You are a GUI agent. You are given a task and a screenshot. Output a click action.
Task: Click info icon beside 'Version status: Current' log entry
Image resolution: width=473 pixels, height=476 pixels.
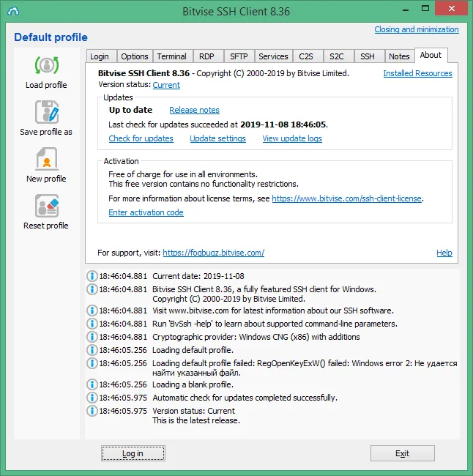tap(92, 411)
